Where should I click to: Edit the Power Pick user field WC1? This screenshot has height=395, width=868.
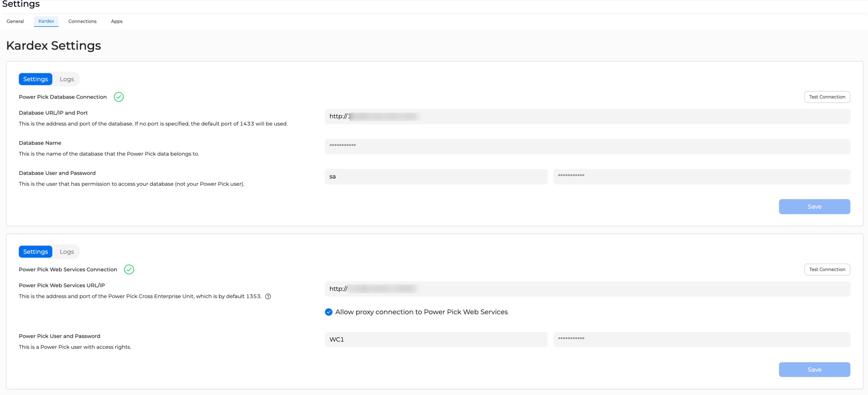(436, 340)
